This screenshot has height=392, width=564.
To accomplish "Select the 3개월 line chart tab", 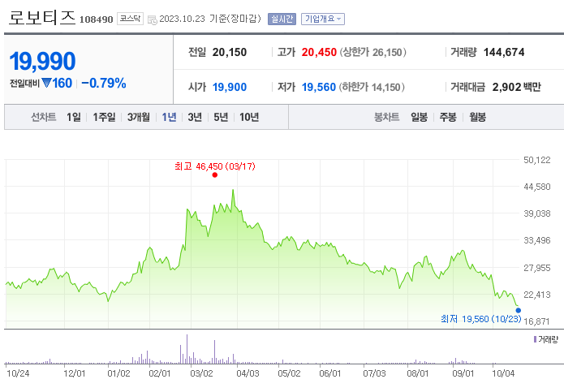I will pyautogui.click(x=139, y=117).
